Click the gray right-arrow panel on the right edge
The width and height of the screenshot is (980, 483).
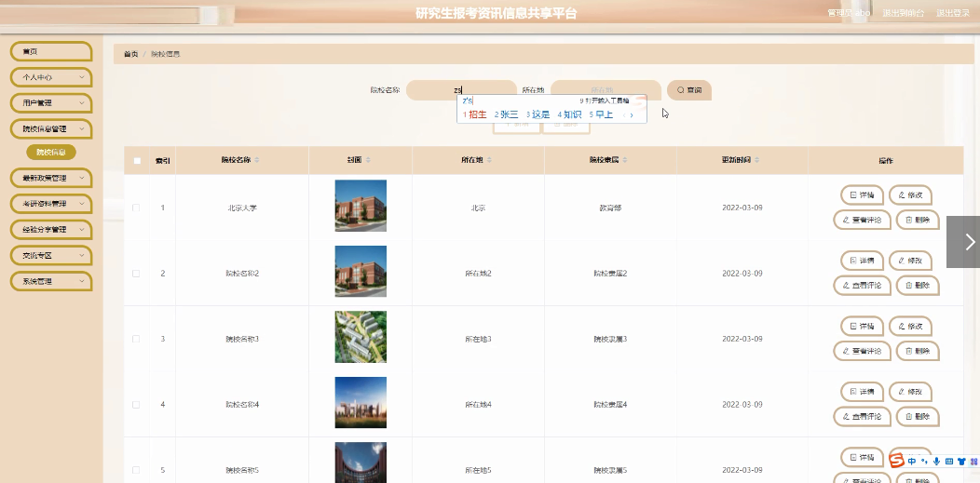[963, 242]
